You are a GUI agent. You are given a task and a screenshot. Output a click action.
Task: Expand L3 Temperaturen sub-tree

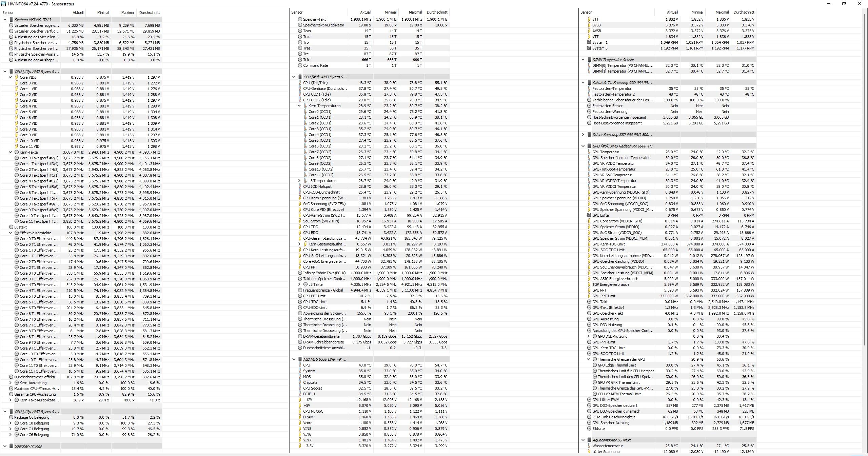pyautogui.click(x=299, y=181)
